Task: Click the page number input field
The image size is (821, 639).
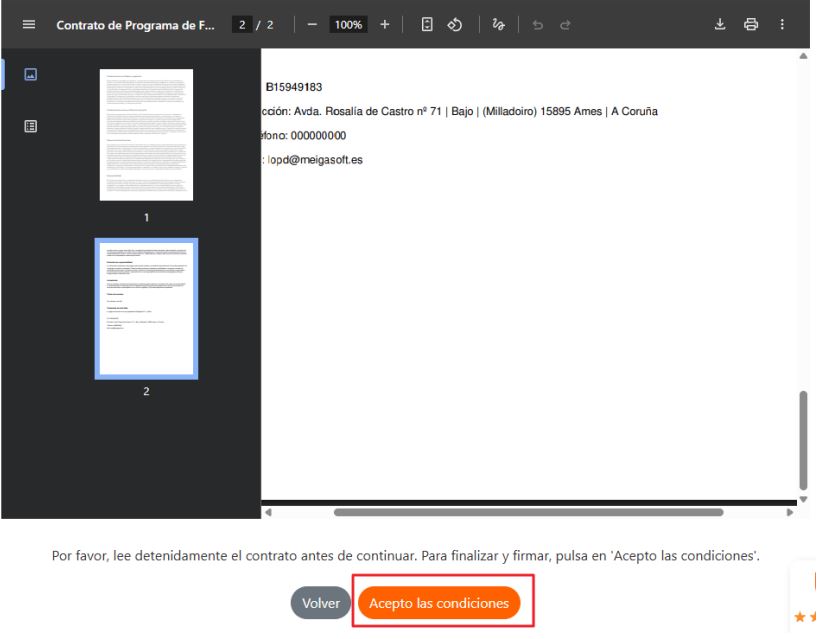Action: click(243, 24)
